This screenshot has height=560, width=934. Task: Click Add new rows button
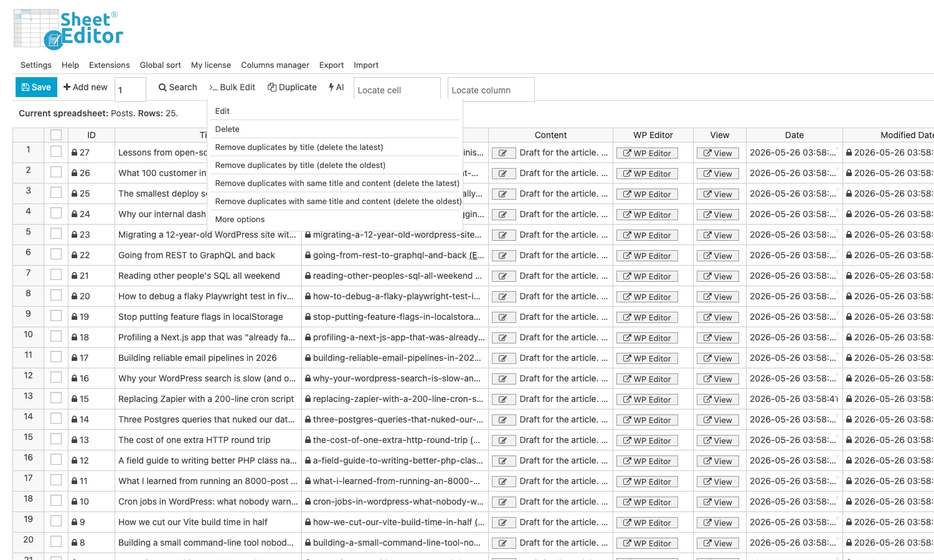(85, 87)
